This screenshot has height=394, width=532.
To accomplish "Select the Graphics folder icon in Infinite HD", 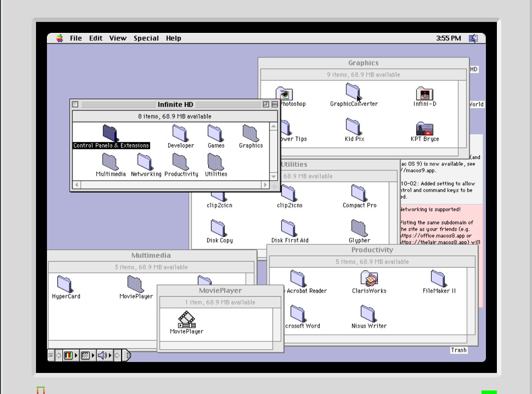I will (x=250, y=133).
